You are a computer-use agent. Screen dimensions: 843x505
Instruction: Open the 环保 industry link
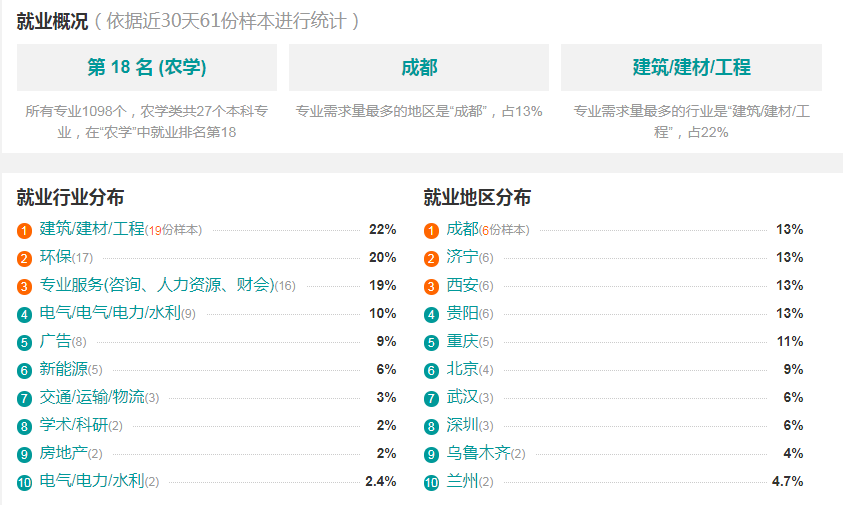tap(55, 257)
